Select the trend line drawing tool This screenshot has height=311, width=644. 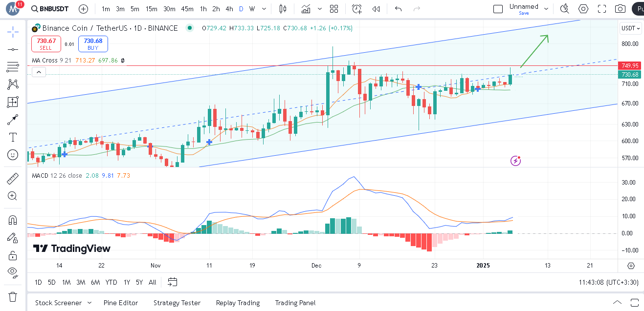point(13,49)
